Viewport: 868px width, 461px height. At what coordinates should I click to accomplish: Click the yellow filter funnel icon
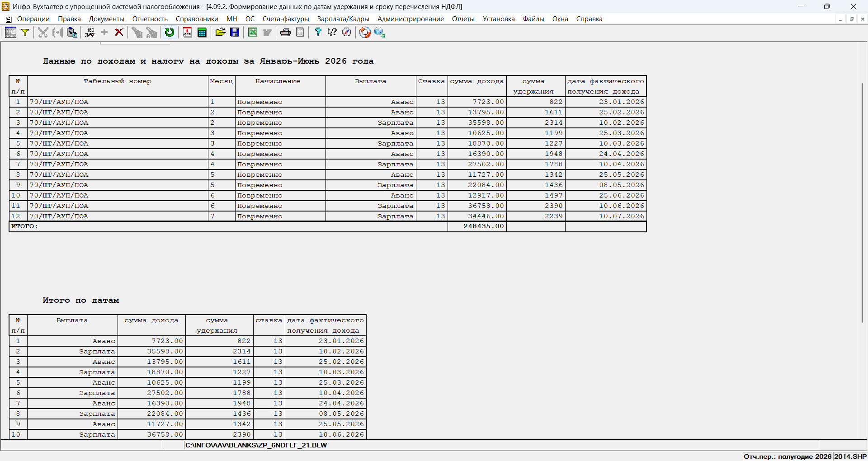click(x=25, y=33)
